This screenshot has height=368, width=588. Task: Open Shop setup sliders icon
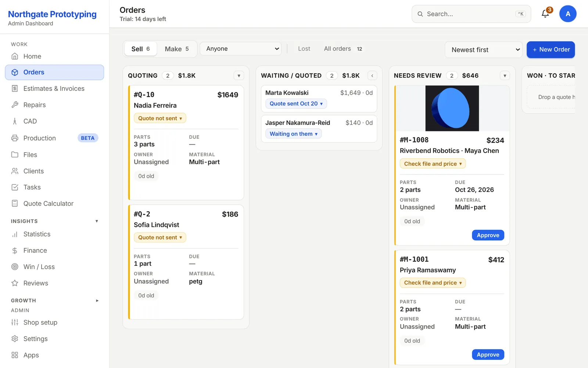15,322
